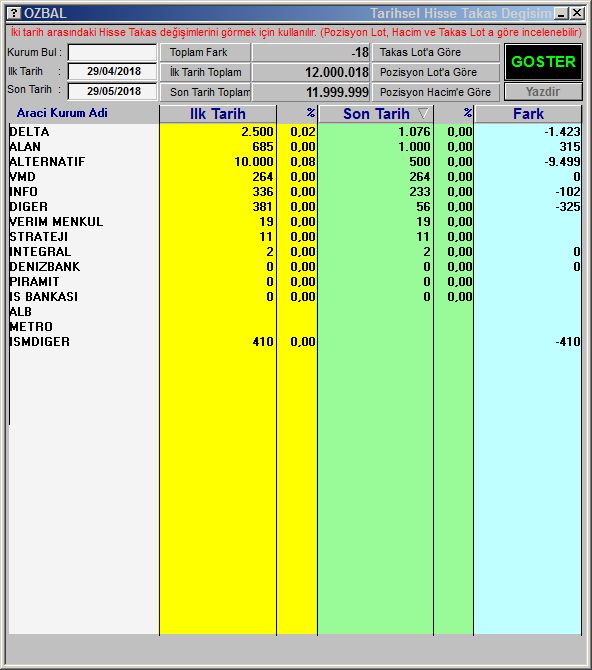This screenshot has height=670, width=592.
Task: Sort by the Fark column header
Action: [528, 114]
